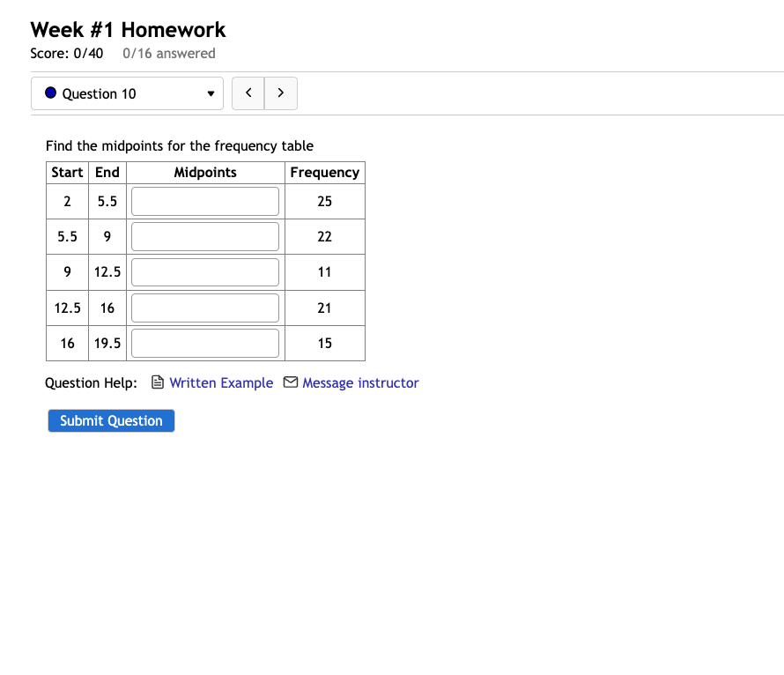The height and width of the screenshot is (675, 784).
Task: Click the left chevron to go back a question
Action: click(248, 93)
